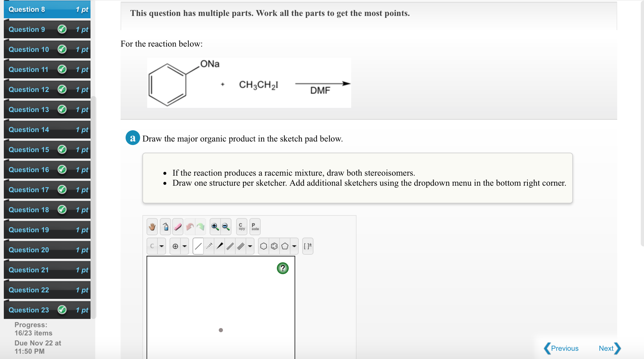Viewport: 644px width, 359px height.
Task: Select the hand pan tool
Action: (152, 227)
